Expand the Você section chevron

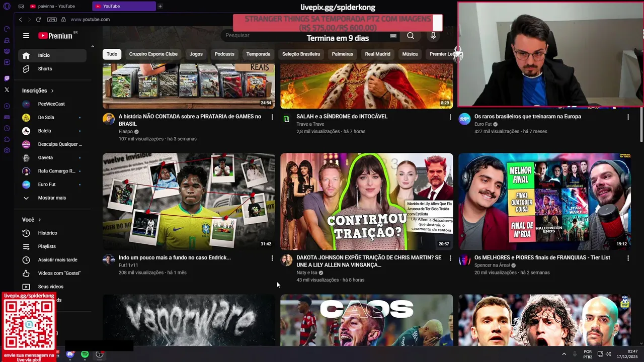click(40, 220)
